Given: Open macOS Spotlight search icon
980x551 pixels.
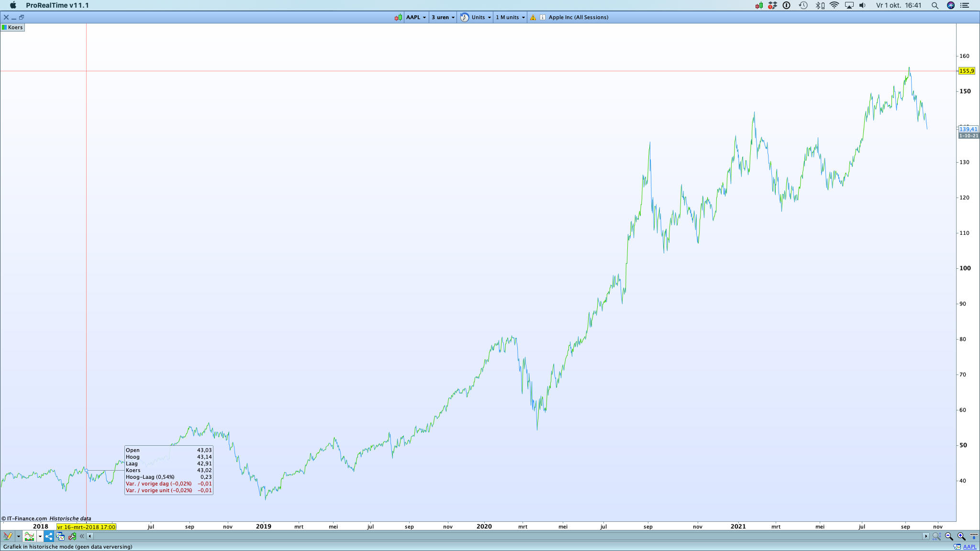Looking at the screenshot, I should [x=935, y=5].
